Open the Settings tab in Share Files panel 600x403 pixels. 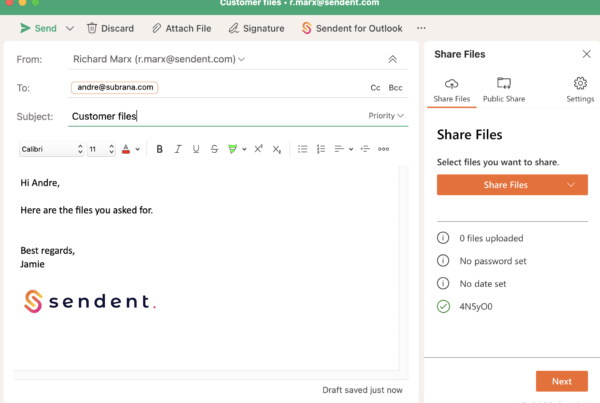pyautogui.click(x=579, y=89)
